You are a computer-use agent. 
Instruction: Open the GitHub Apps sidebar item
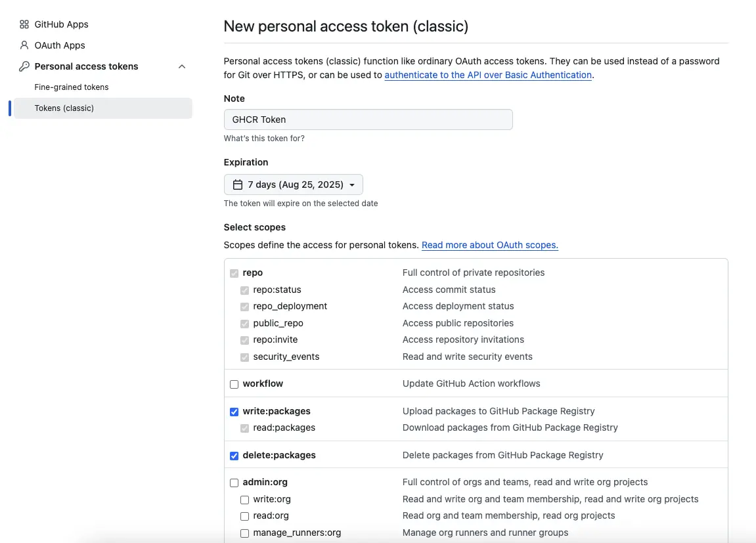(61, 24)
